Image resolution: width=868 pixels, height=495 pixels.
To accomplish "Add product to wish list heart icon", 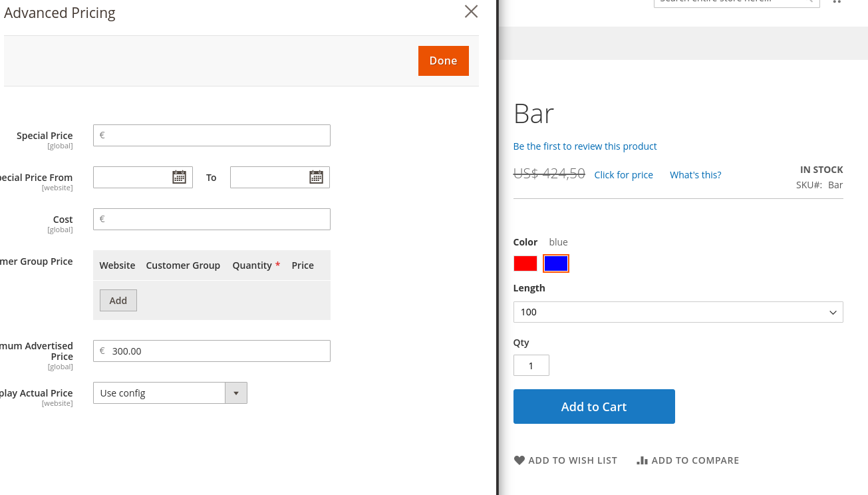I will 519,460.
